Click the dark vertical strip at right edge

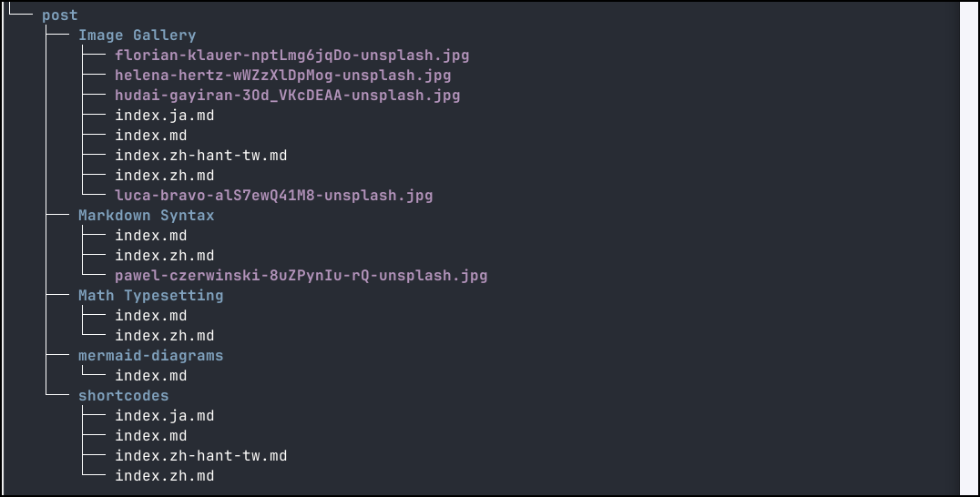(x=968, y=248)
